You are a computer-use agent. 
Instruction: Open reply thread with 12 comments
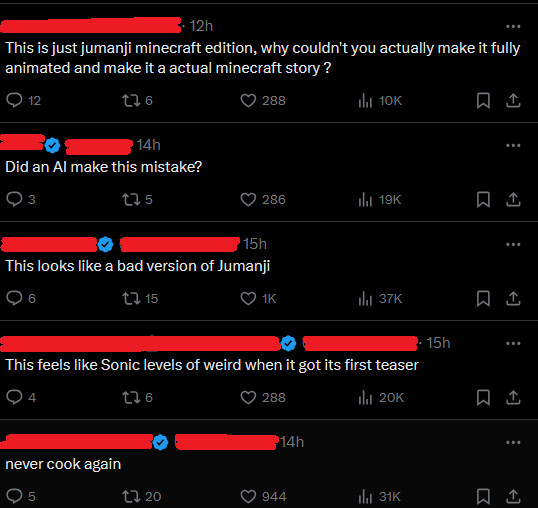23,100
